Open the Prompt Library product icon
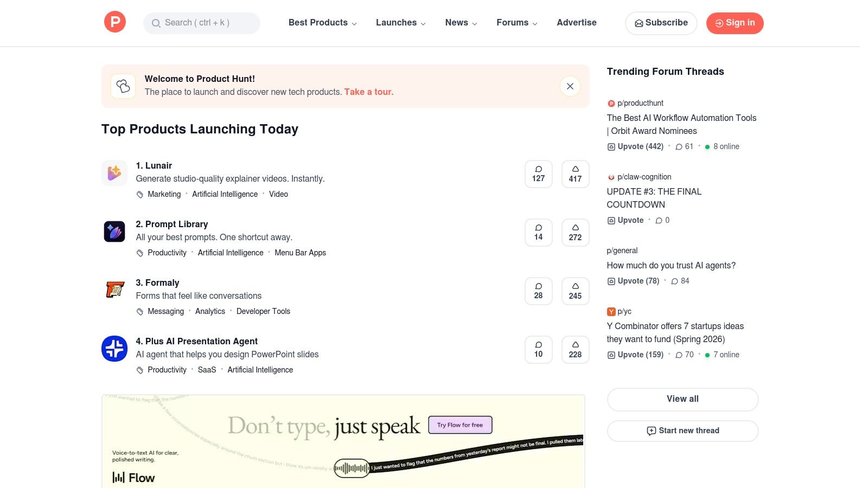Viewport: 868px width, 488px height. pos(114,232)
